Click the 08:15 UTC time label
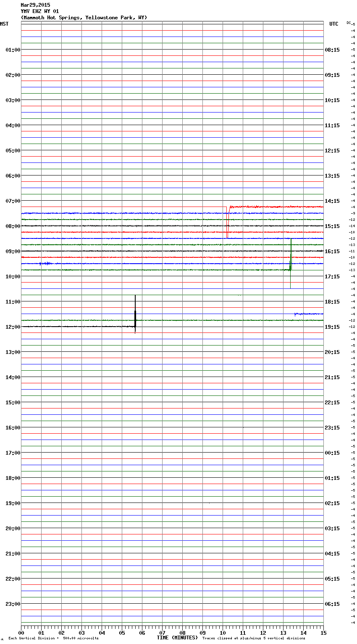 332,50
